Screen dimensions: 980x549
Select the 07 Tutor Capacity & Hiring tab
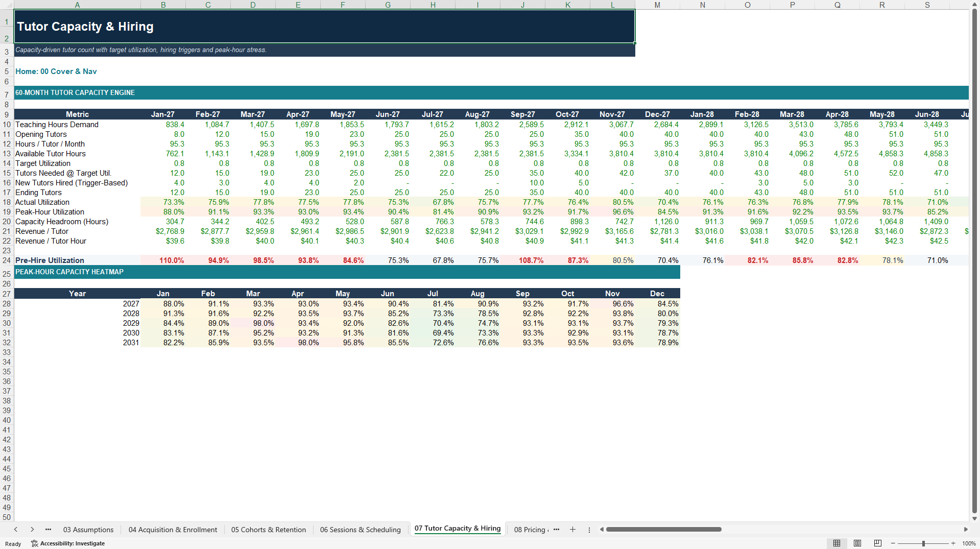(458, 529)
